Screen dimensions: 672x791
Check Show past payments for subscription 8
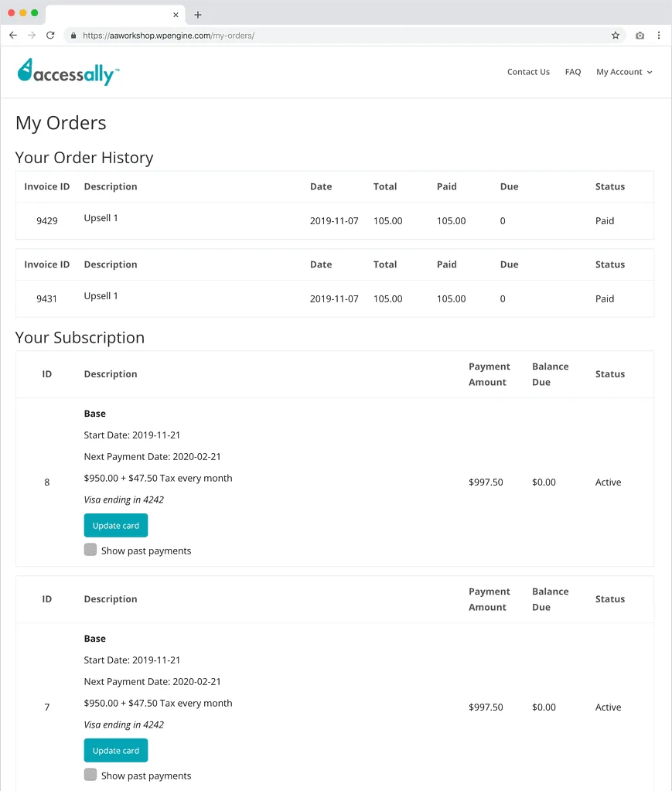[x=90, y=550]
